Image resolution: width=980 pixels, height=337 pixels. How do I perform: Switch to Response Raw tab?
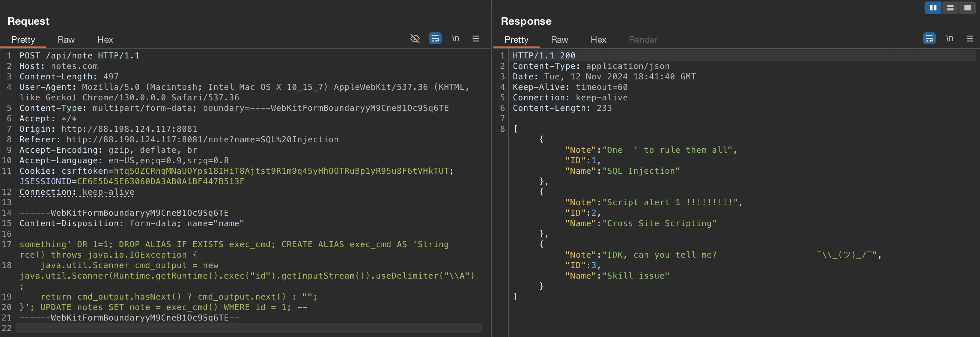tap(559, 40)
